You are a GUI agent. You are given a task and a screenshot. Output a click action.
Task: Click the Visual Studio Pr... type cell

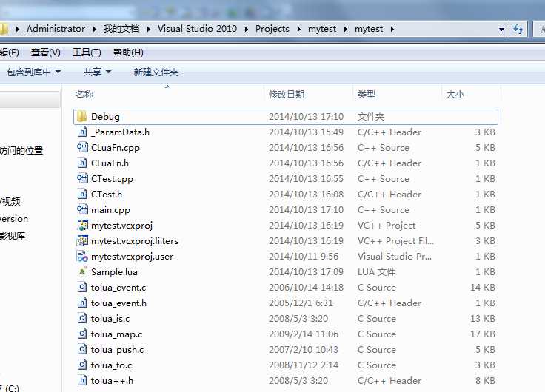pos(395,256)
